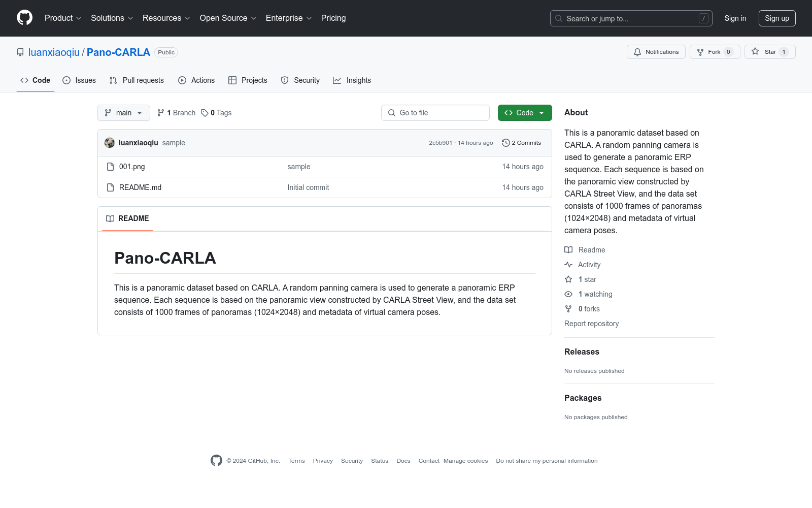Click the README.md file icon
Screen dimensions: 812x508
[110, 187]
